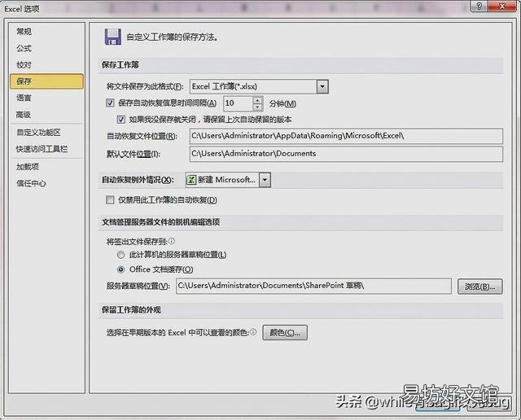The image size is (521, 420).
Task: Click the Excel workbook icon in dropdown
Action: click(191, 180)
